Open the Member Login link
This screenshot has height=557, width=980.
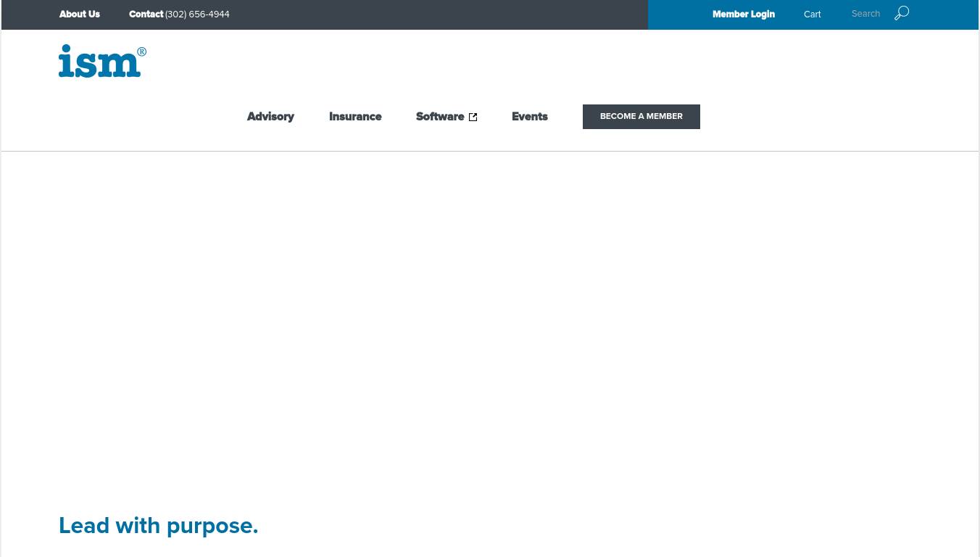pyautogui.click(x=743, y=15)
